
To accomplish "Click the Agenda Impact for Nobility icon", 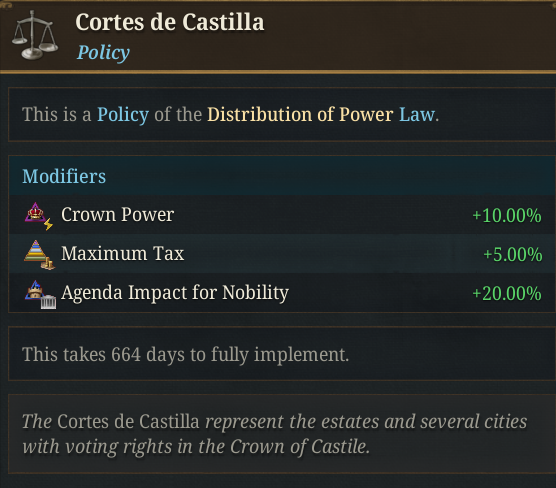I will point(40,294).
